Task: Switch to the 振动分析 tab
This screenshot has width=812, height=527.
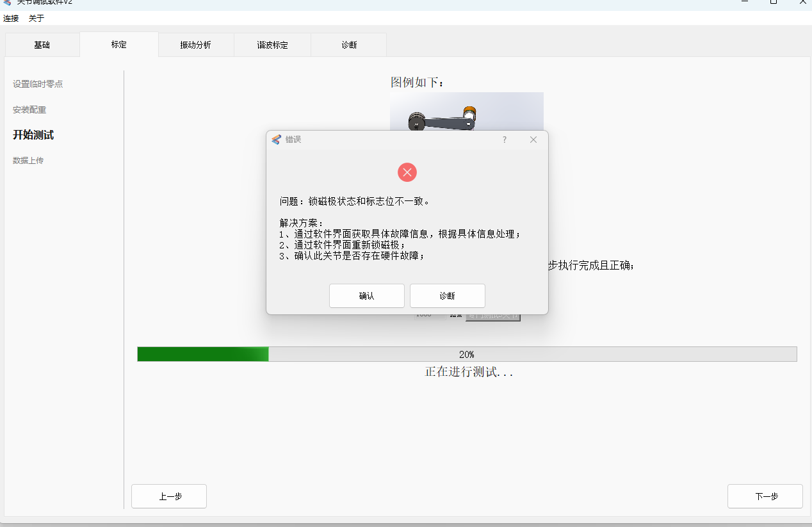Action: [x=196, y=45]
